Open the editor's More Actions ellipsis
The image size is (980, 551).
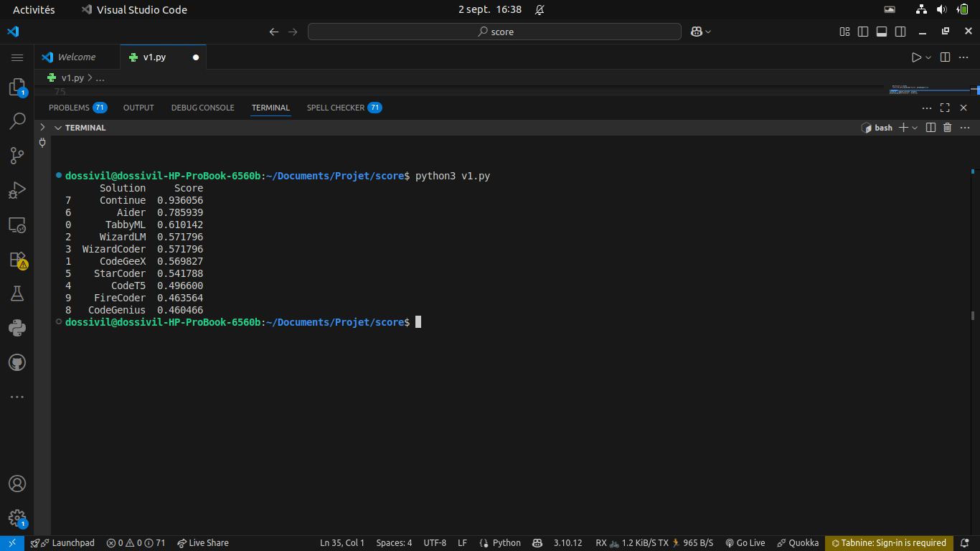click(x=964, y=57)
